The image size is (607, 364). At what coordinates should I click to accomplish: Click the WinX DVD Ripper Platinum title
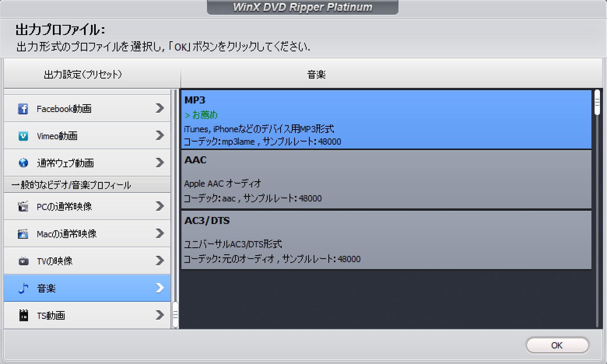[x=303, y=7]
